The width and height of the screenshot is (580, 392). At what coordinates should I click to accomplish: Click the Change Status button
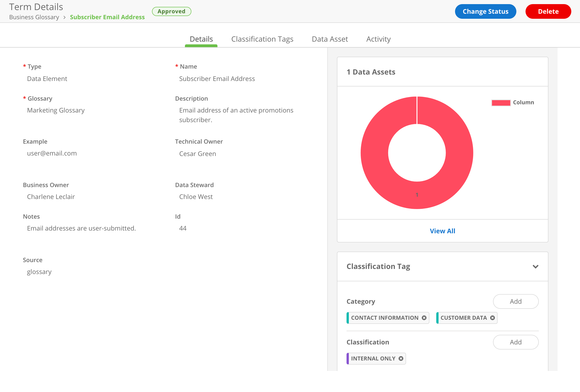tap(485, 11)
